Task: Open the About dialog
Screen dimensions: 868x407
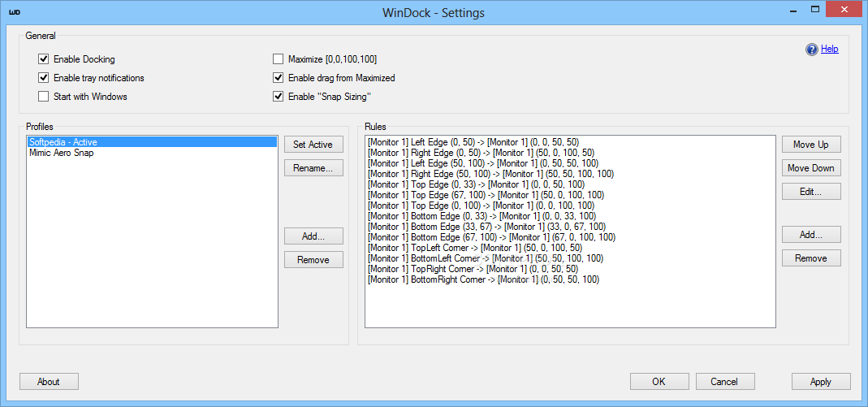Action: [49, 382]
